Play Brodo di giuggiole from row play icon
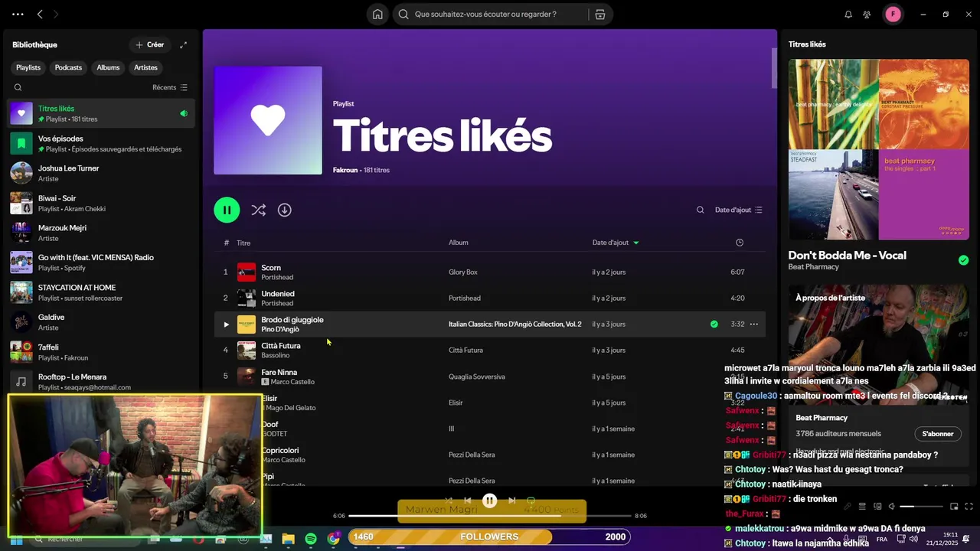Screen dimensions: 980x551 click(226, 324)
